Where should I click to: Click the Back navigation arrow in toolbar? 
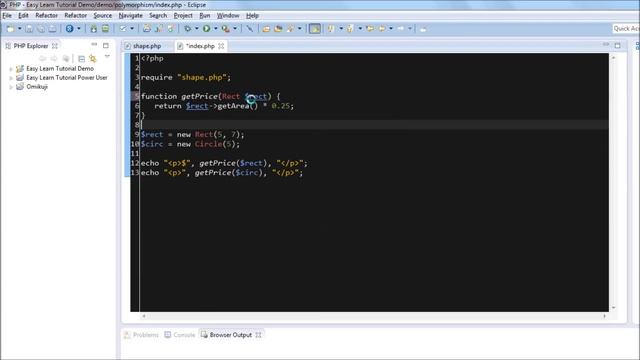[382, 29]
